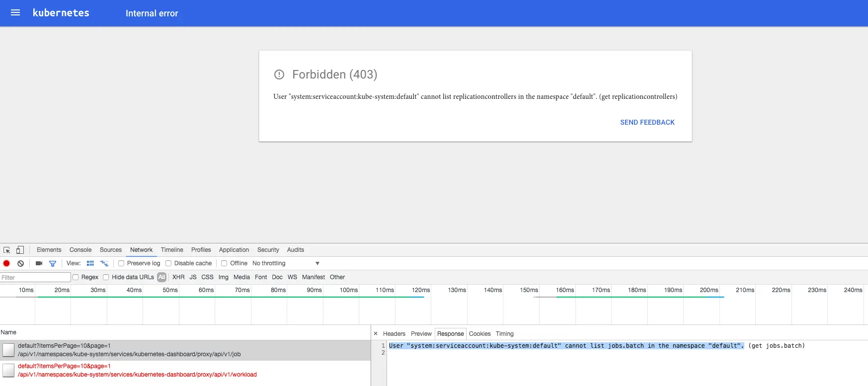Select the All filter type
Viewport: 868px width, 386px height.
click(x=162, y=277)
